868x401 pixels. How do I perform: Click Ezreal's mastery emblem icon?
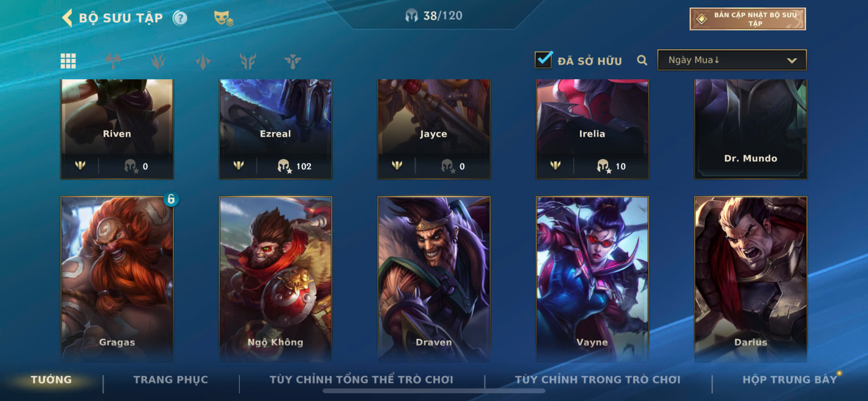pyautogui.click(x=239, y=165)
